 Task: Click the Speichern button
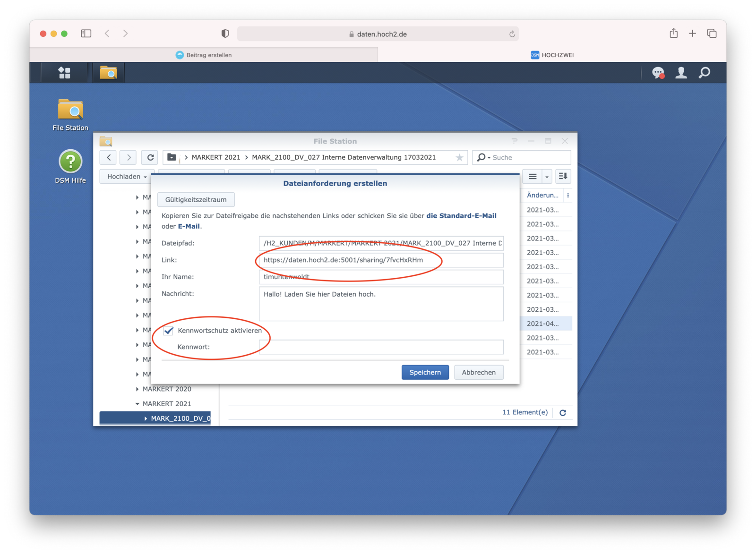(425, 372)
